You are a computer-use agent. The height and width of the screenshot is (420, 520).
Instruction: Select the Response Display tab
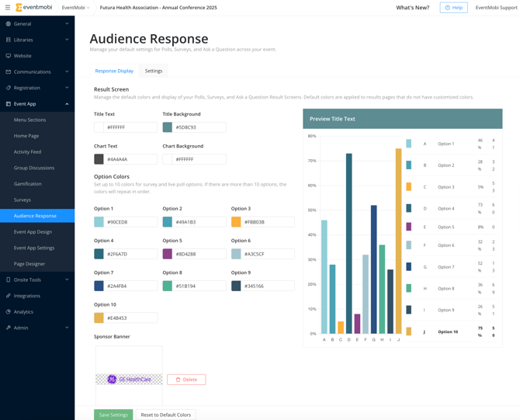click(x=114, y=71)
